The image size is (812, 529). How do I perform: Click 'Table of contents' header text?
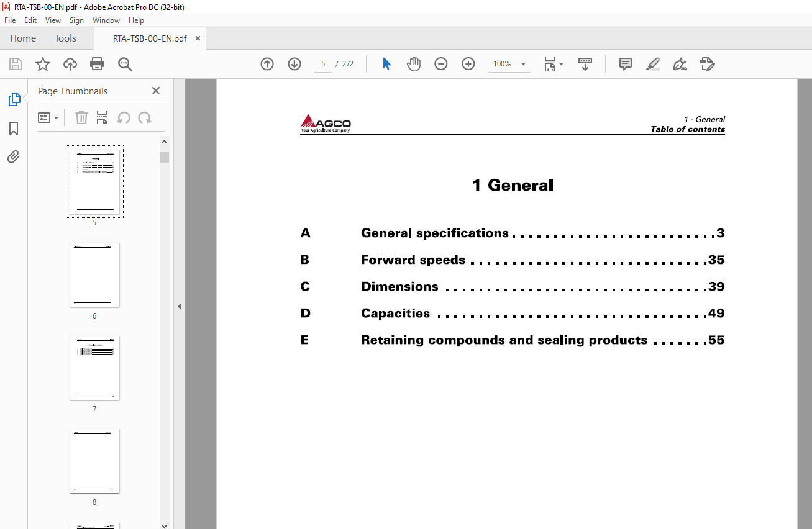click(x=688, y=129)
